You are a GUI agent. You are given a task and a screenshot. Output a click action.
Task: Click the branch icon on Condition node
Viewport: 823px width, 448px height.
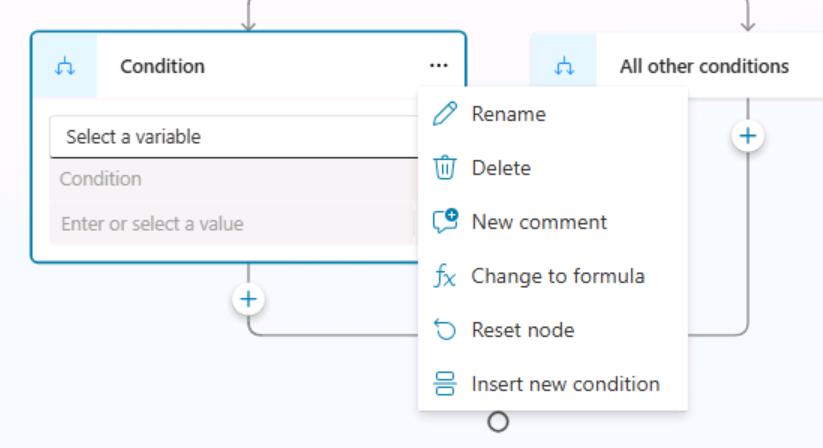pos(65,67)
